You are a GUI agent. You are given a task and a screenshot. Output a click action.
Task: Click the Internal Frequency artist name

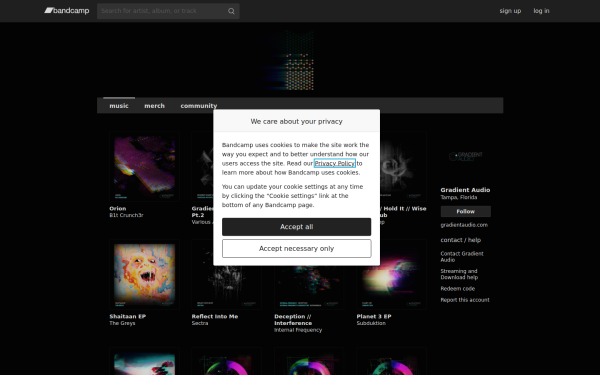pos(298,330)
